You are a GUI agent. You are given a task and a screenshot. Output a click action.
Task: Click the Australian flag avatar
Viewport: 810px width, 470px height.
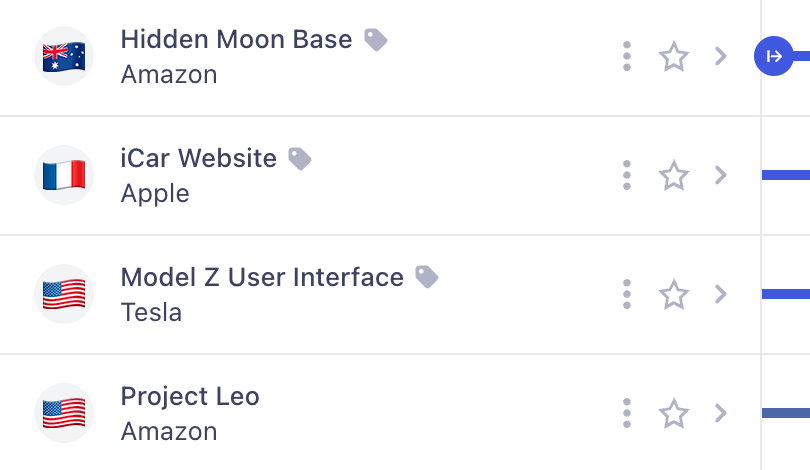pos(64,56)
